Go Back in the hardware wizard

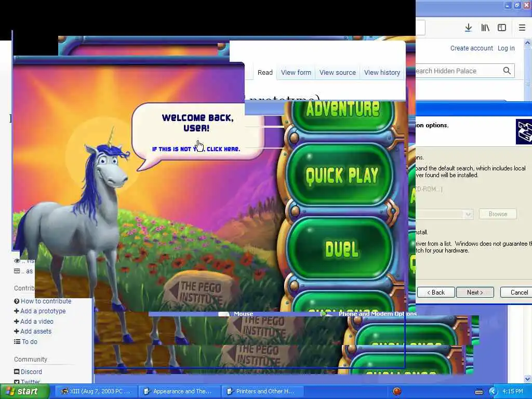(436, 292)
